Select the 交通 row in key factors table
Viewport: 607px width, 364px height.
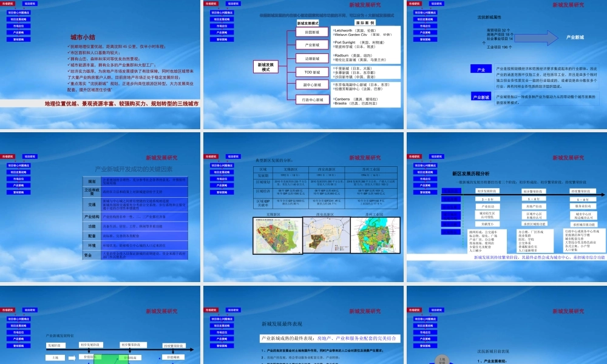[135, 204]
